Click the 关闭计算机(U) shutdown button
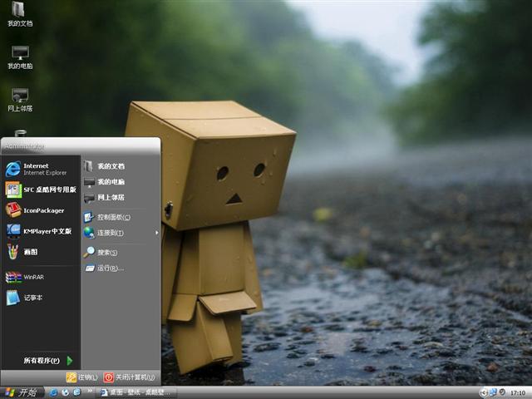The width and height of the screenshot is (532, 399). click(129, 377)
